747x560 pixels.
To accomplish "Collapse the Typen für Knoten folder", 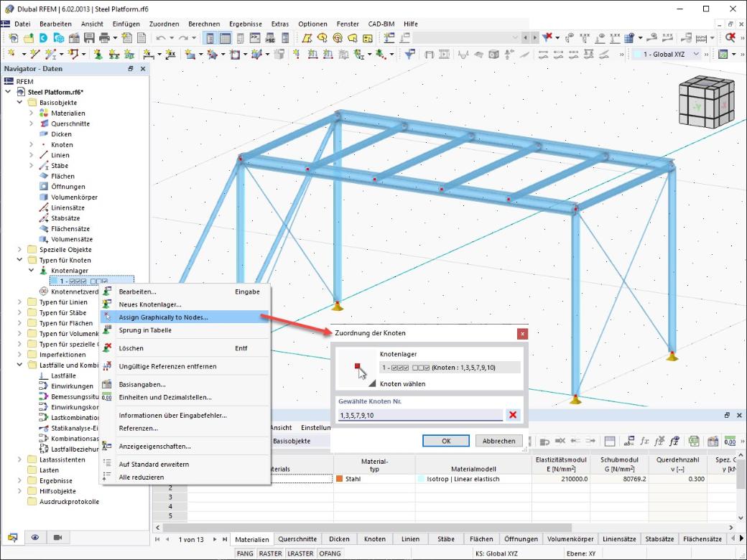I will 19,259.
